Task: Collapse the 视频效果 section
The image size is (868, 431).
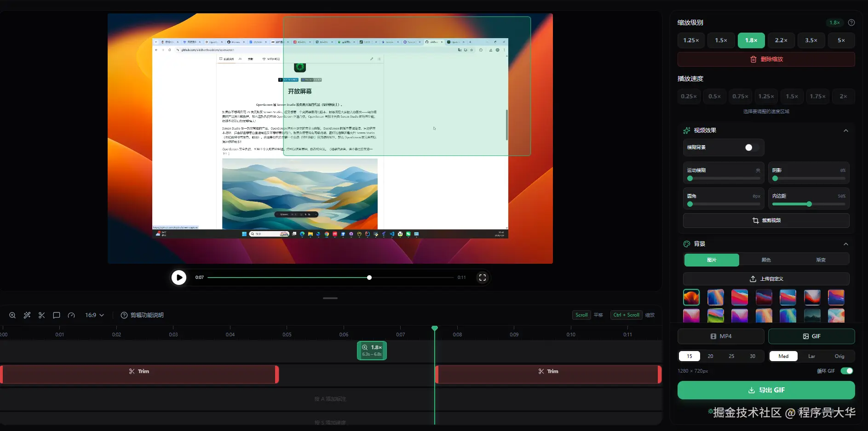Action: [846, 130]
